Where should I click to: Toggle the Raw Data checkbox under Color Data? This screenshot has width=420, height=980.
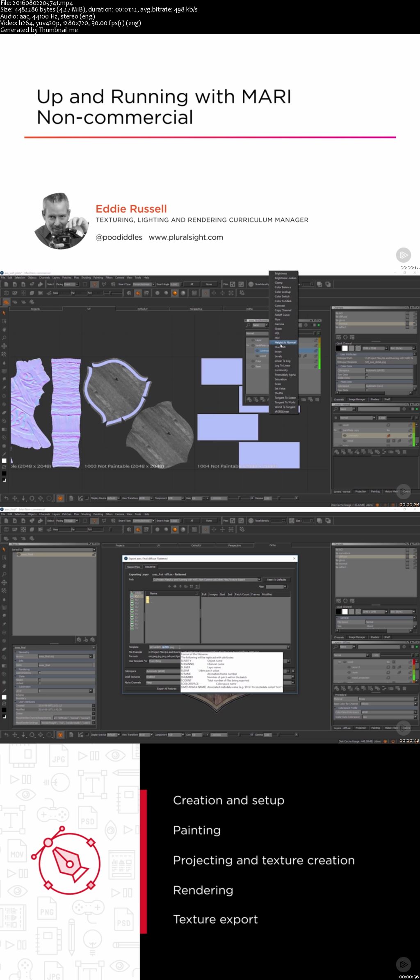[367, 374]
